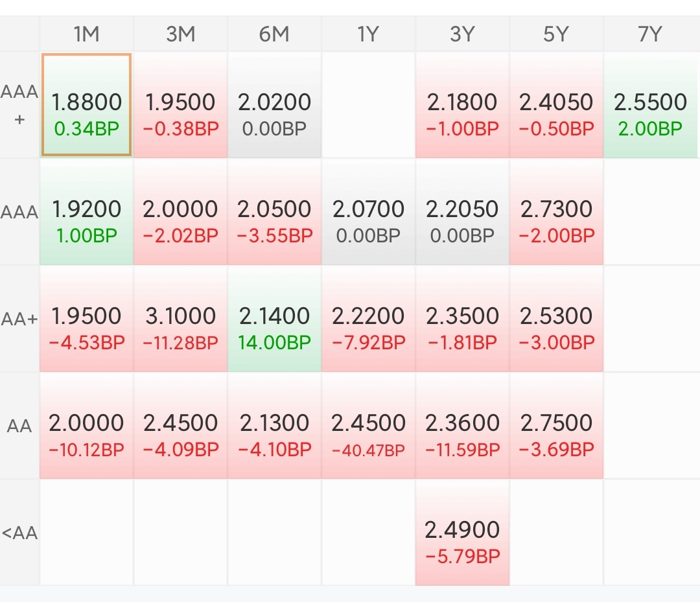Click the <AA row label
700x602 pixels.
click(x=19, y=533)
